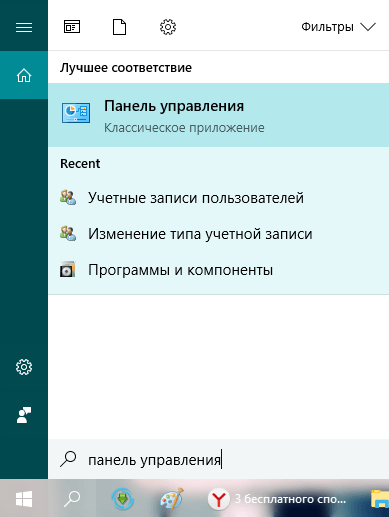Open the hamburger menu in the sidebar
389x517 pixels.
(x=24, y=27)
